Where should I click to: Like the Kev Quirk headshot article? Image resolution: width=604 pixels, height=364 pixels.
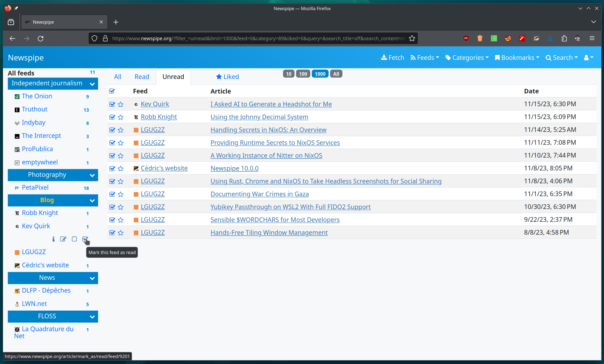click(121, 104)
